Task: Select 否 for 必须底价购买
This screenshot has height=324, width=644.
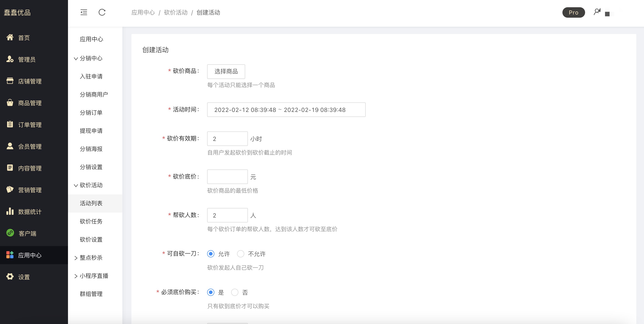Action: pyautogui.click(x=235, y=292)
